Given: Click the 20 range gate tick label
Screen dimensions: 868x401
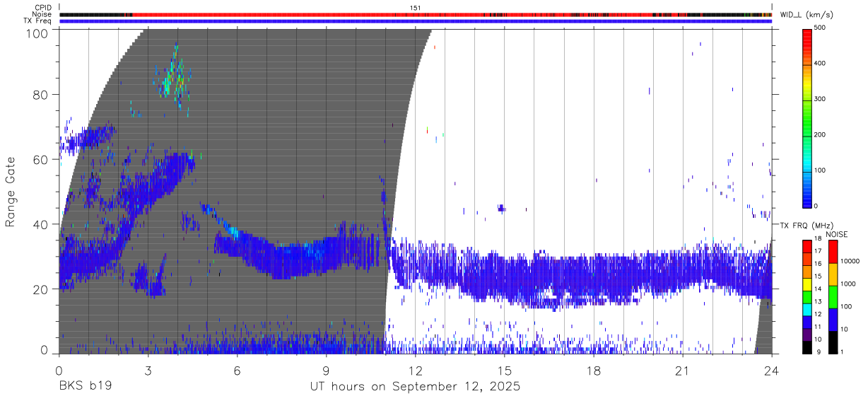Looking at the screenshot, I should (x=41, y=289).
